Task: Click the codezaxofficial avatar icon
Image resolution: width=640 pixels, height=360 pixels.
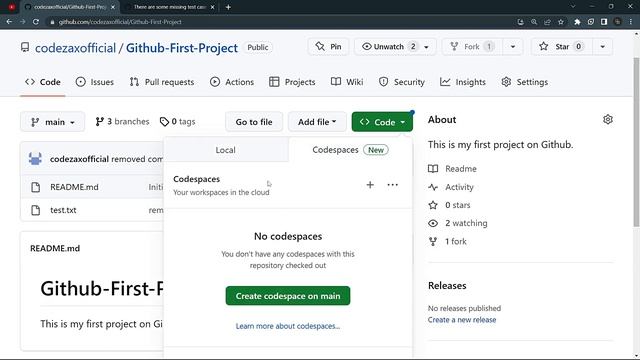Action: point(36,159)
